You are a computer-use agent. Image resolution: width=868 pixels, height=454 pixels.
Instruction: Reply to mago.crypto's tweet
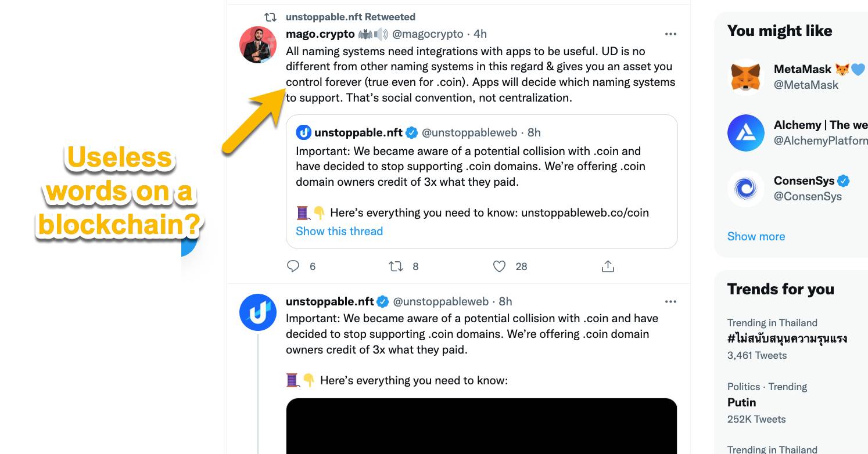(x=293, y=266)
